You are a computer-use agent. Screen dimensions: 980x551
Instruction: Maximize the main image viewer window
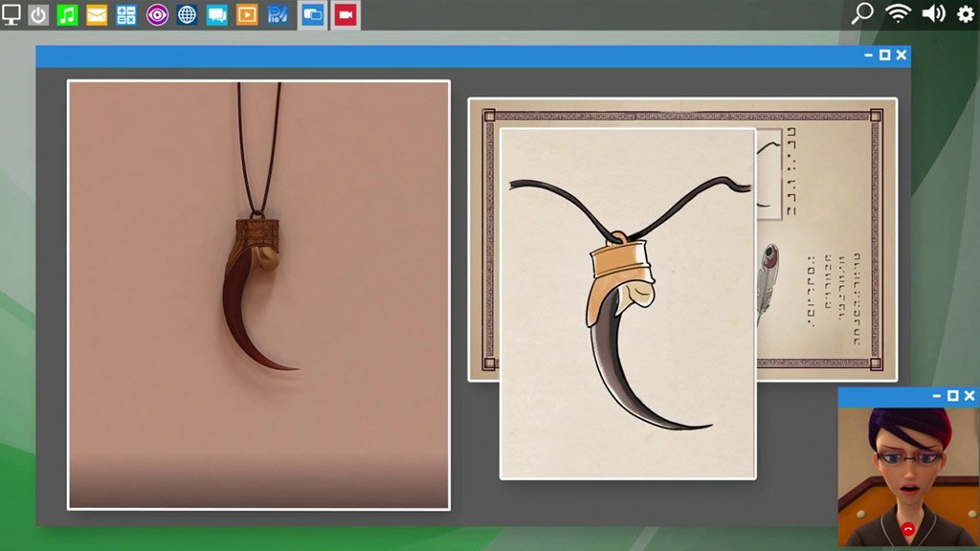(884, 55)
